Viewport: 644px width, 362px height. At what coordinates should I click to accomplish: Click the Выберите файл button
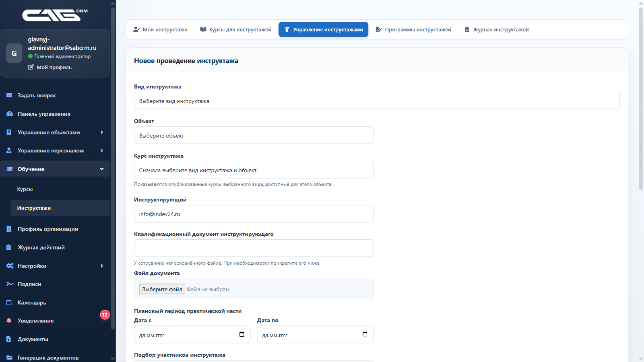coord(162,289)
